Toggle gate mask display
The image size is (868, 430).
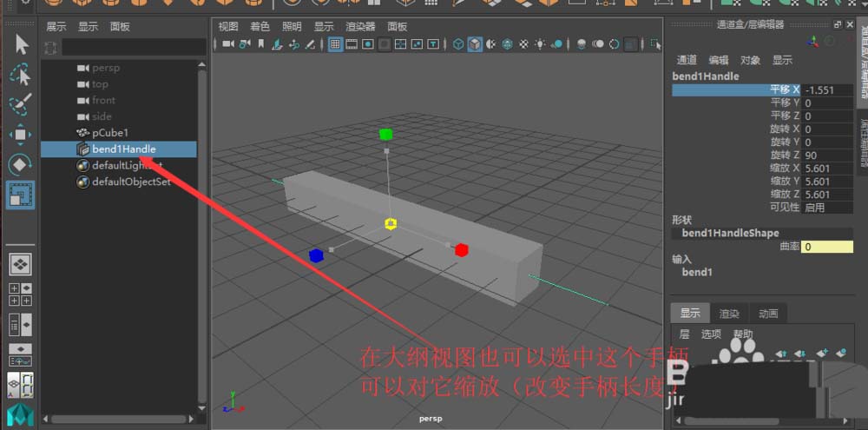pos(385,43)
